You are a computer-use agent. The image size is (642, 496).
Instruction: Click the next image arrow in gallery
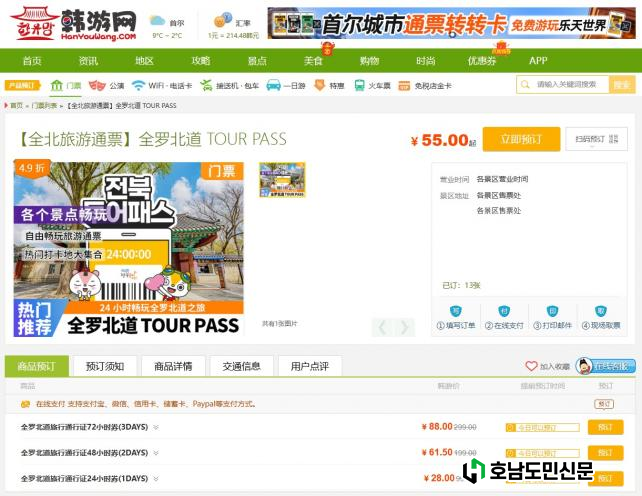tap(404, 327)
